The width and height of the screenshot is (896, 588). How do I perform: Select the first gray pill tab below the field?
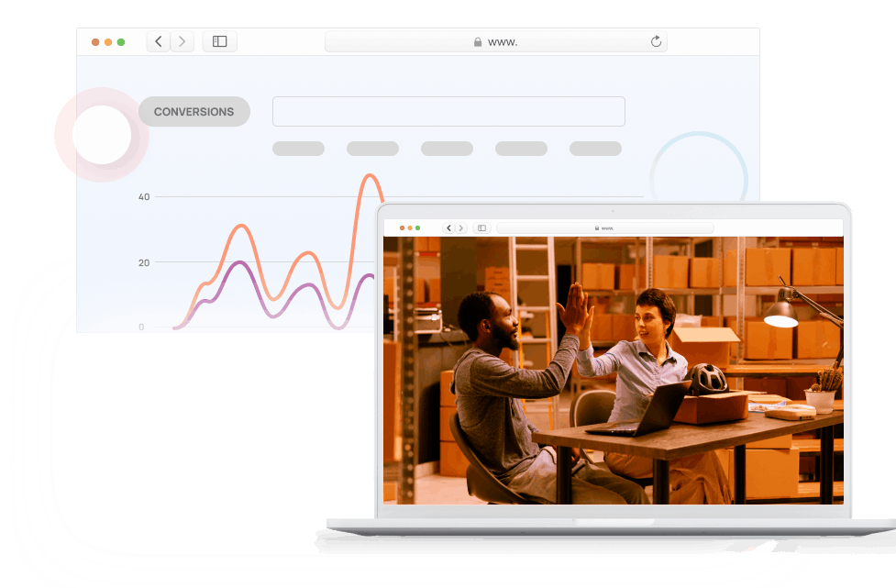[x=298, y=149]
